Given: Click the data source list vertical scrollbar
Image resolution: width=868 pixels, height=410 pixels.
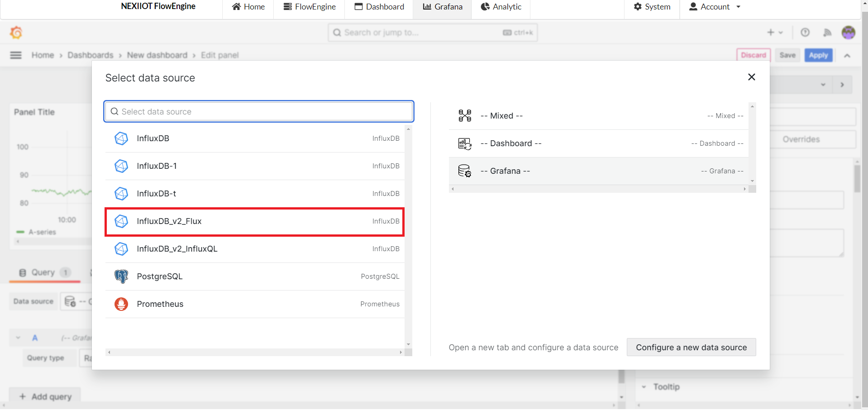Looking at the screenshot, I should [x=408, y=237].
